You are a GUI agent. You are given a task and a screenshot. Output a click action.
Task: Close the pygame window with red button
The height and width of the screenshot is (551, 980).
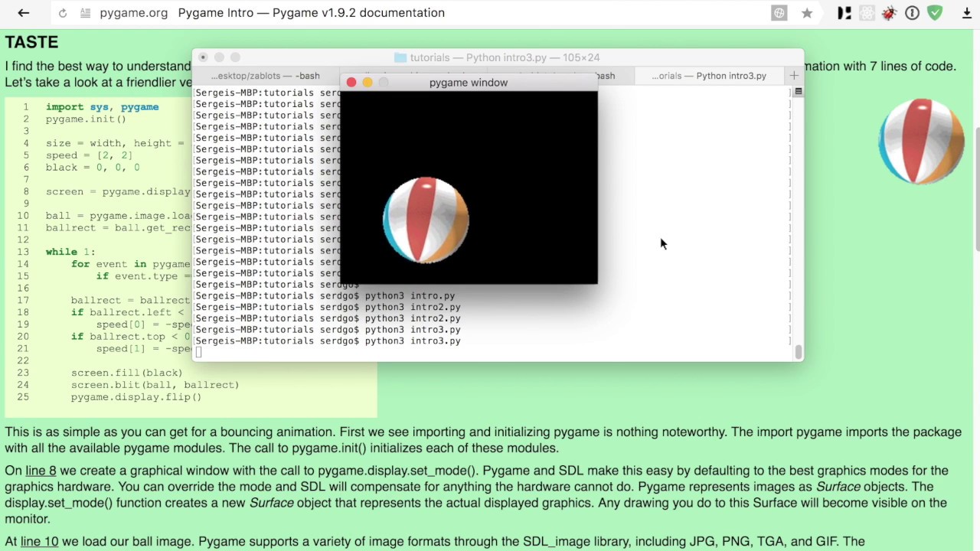(x=351, y=83)
